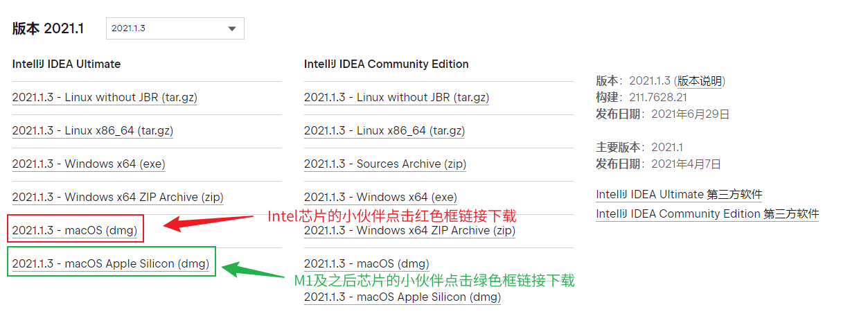Download Community Edition macOS dmg

(x=366, y=263)
